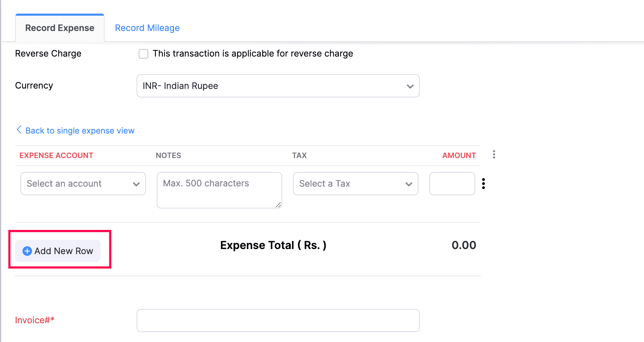Click the blue plus icon on Add New Row
This screenshot has width=644, height=342.
pyautogui.click(x=27, y=251)
